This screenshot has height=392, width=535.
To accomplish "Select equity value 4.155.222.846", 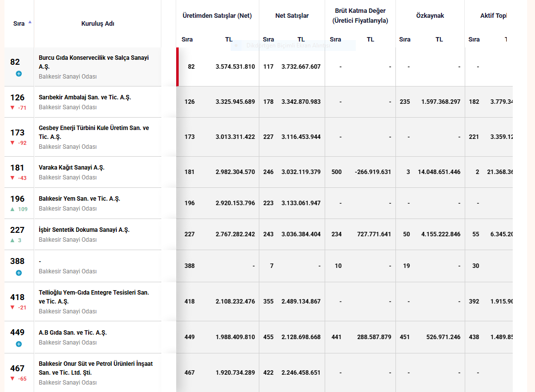I will 441,234.
